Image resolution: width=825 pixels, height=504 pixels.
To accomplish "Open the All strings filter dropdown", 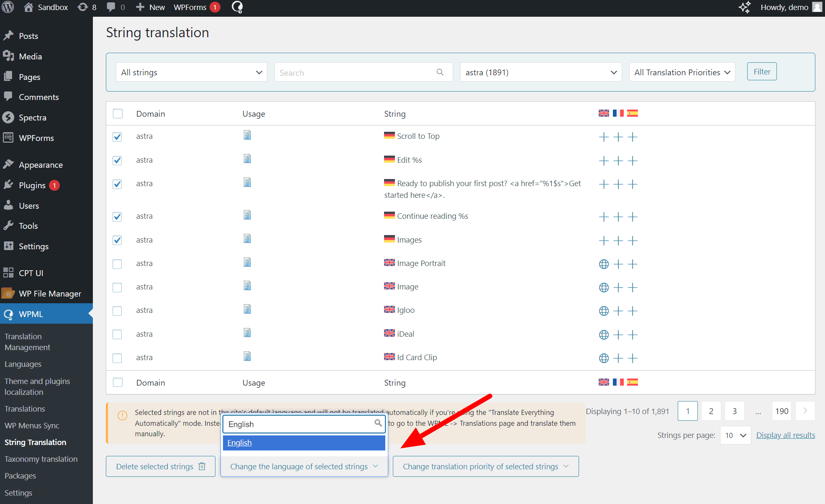I will tap(191, 72).
